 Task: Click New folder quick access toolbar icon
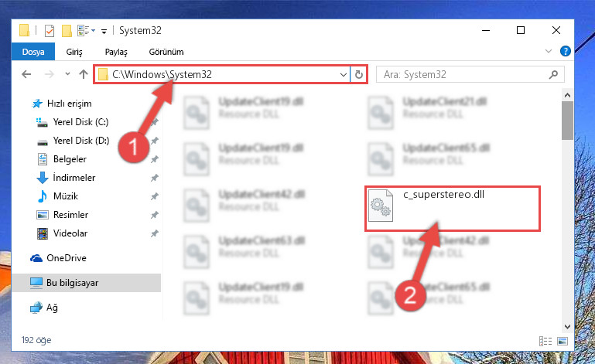click(67, 31)
